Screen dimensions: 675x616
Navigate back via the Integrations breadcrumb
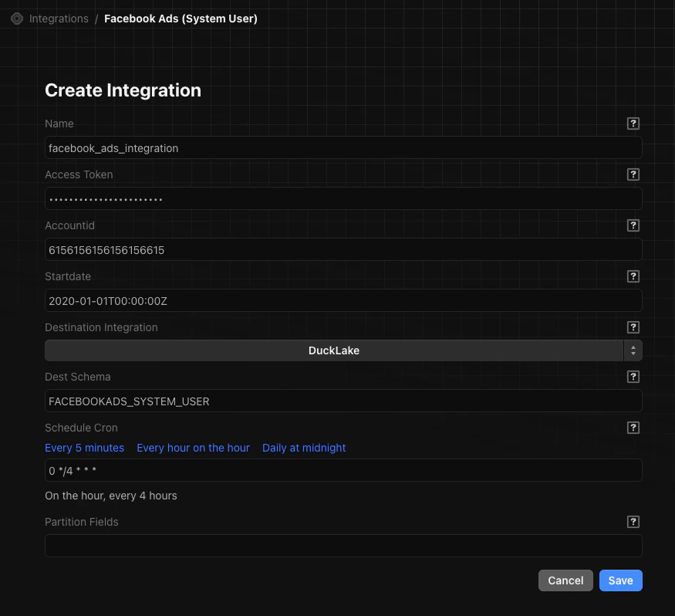59,19
